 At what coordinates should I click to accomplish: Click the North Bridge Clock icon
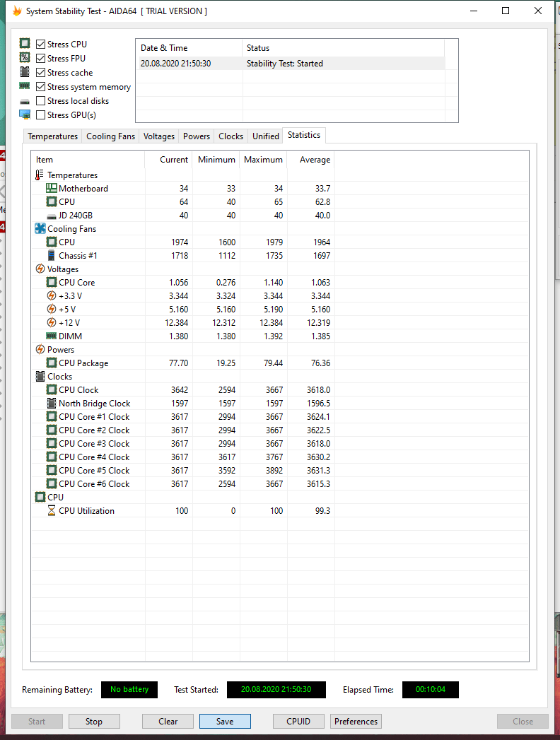click(x=52, y=404)
